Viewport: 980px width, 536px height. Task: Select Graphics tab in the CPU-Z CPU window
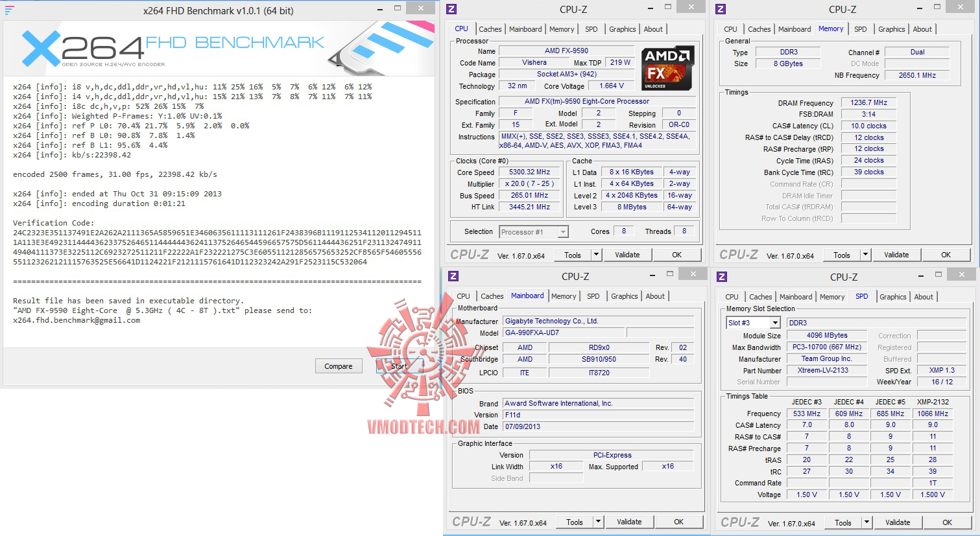pyautogui.click(x=623, y=29)
